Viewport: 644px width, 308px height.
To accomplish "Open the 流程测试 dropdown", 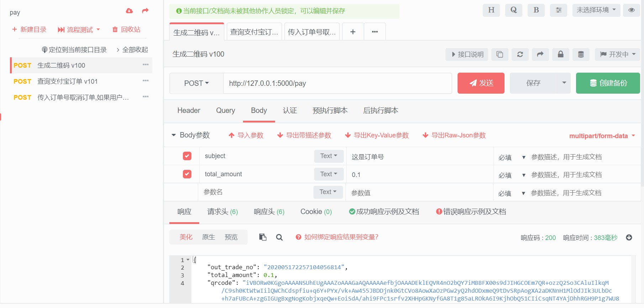I will [79, 30].
